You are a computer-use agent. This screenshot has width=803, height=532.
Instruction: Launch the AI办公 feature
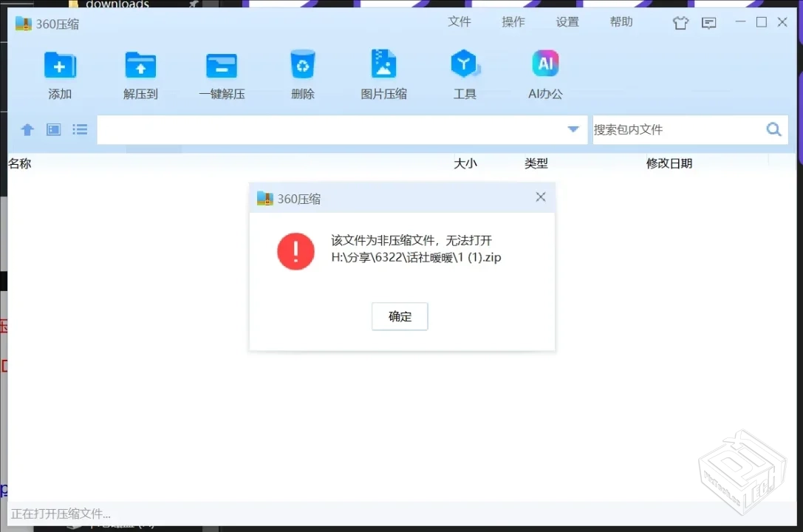tap(544, 72)
